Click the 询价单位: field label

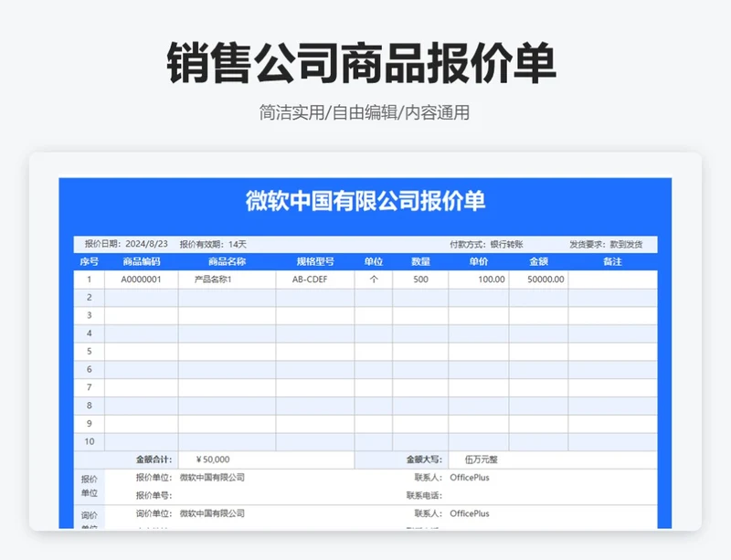pyautogui.click(x=154, y=513)
